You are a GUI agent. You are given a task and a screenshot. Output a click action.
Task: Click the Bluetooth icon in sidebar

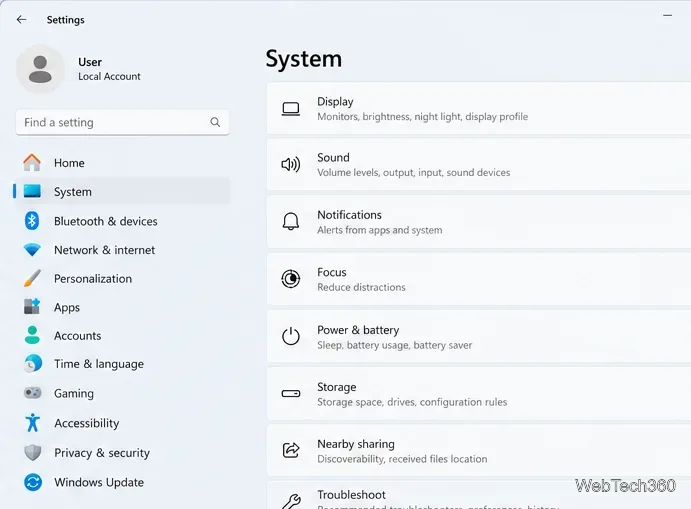32,221
